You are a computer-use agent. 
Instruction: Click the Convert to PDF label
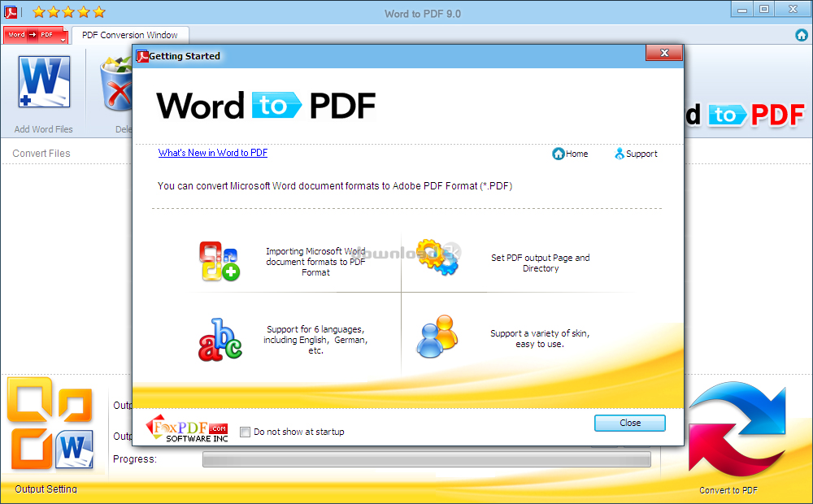tap(728, 490)
